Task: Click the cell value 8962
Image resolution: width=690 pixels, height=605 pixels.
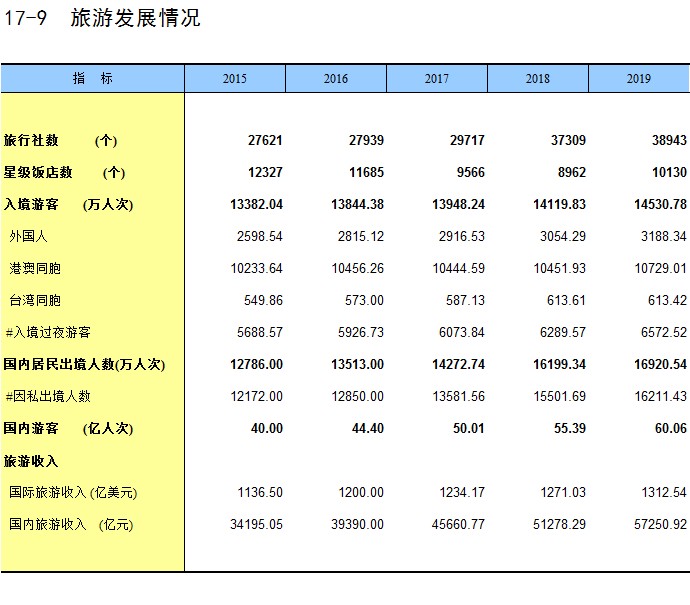Action: [572, 172]
